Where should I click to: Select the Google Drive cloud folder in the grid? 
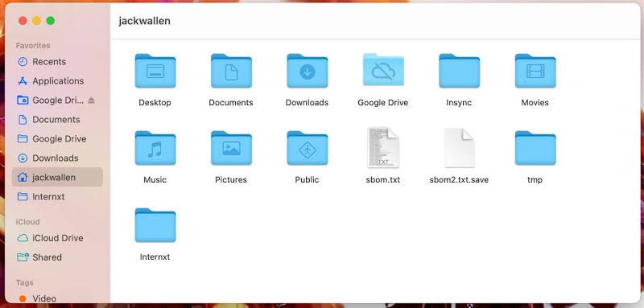(x=383, y=70)
